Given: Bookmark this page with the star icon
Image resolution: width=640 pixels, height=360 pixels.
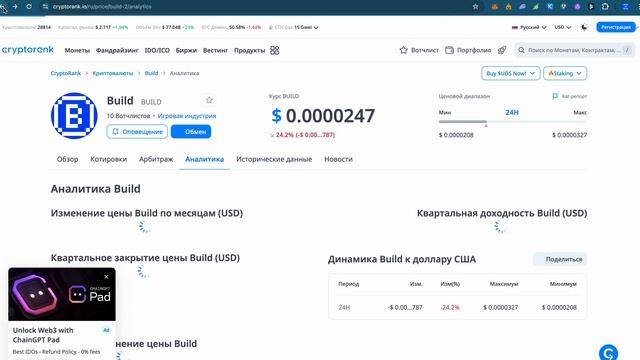Looking at the screenshot, I should 476,7.
